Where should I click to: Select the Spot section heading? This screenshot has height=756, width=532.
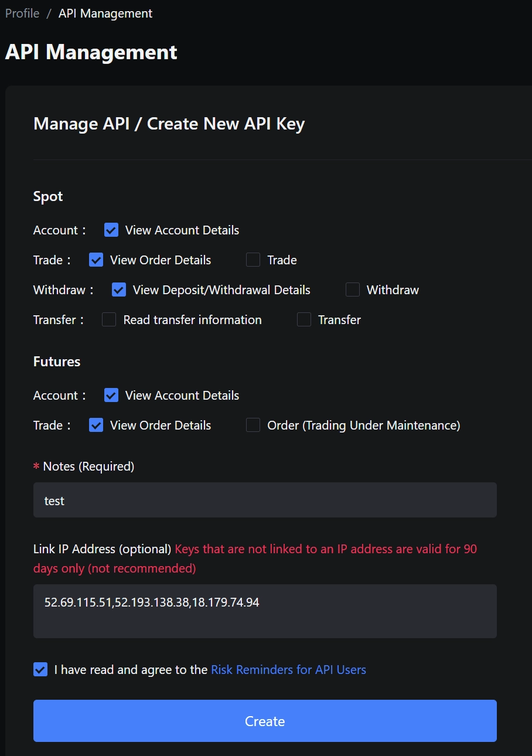(x=48, y=197)
